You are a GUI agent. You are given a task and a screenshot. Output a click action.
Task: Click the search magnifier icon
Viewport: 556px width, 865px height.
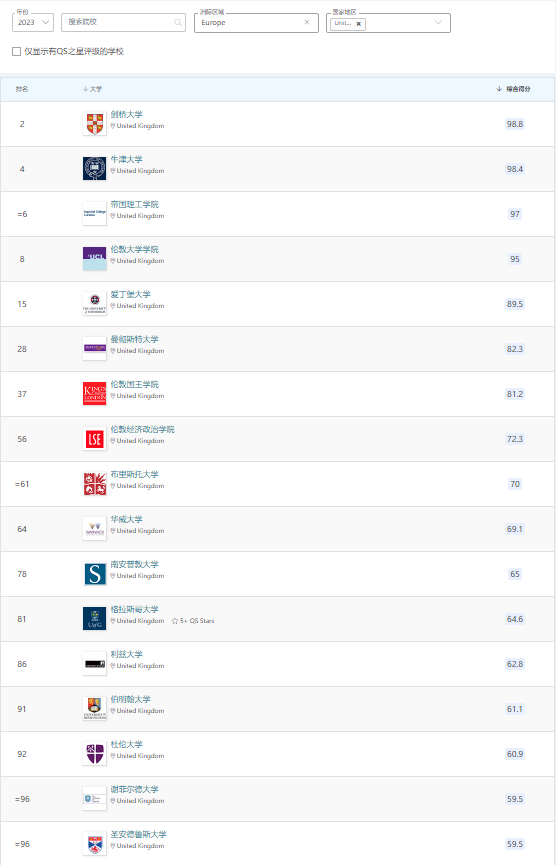pyautogui.click(x=178, y=23)
